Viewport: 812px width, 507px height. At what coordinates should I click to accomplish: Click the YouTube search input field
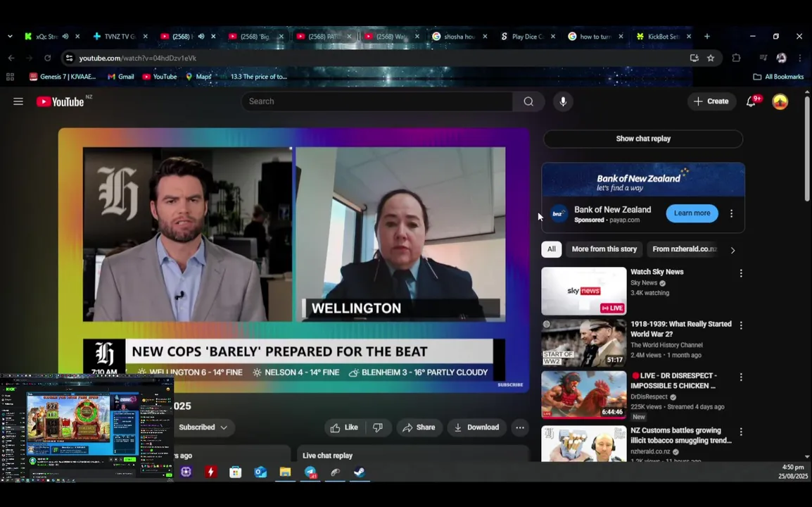click(x=377, y=101)
